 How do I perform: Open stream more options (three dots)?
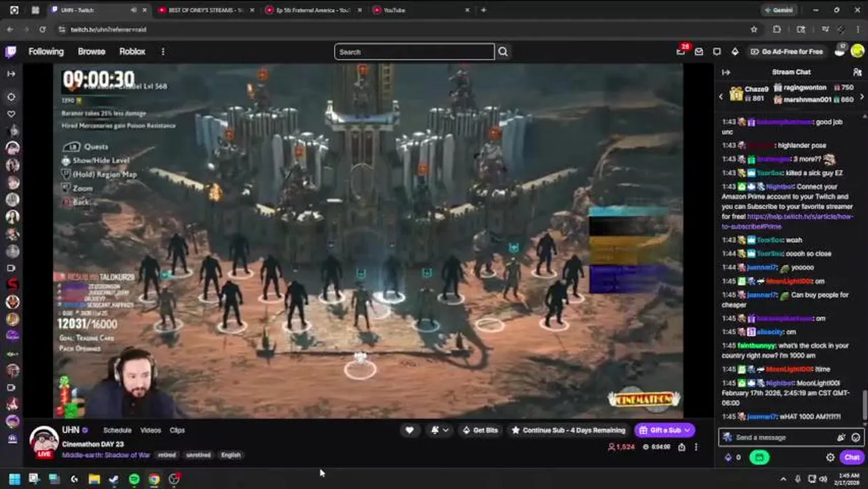tap(696, 447)
